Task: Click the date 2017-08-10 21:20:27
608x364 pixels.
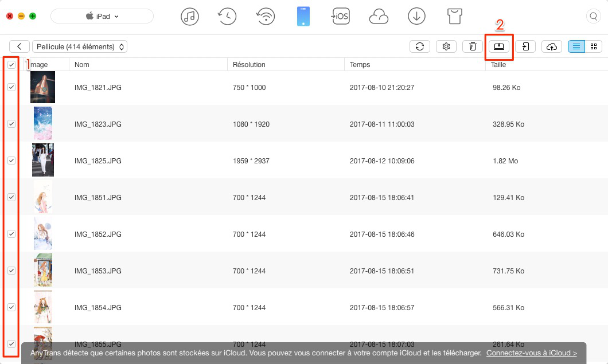Action: (382, 88)
